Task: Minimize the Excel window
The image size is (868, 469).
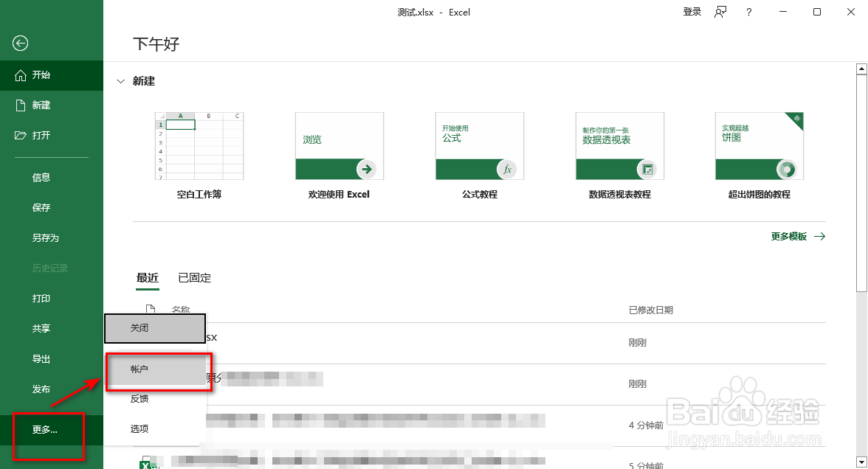Action: click(x=782, y=12)
